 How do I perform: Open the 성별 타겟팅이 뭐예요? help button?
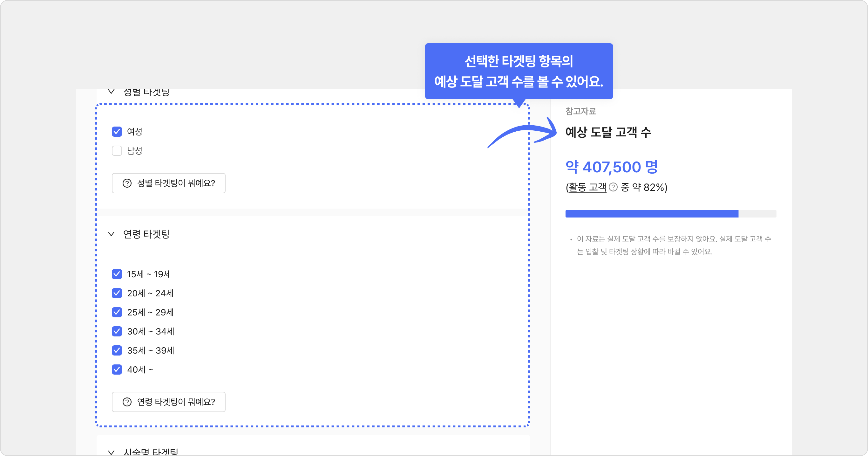[x=168, y=183]
